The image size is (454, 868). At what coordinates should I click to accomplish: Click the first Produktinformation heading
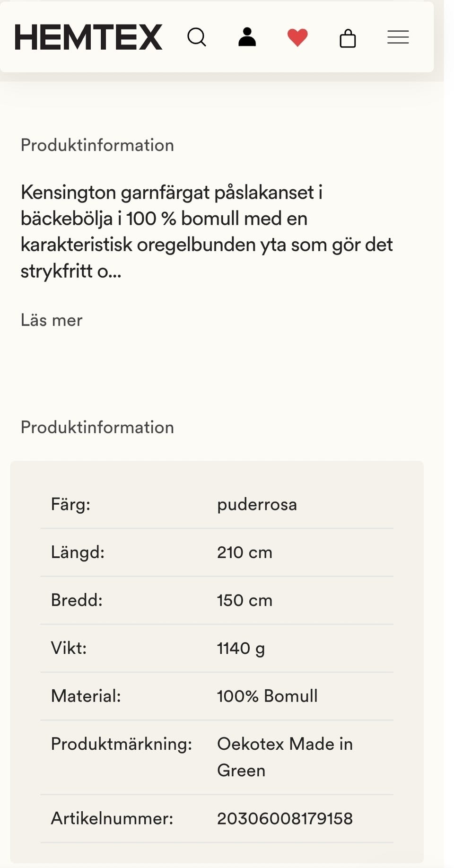tap(97, 145)
